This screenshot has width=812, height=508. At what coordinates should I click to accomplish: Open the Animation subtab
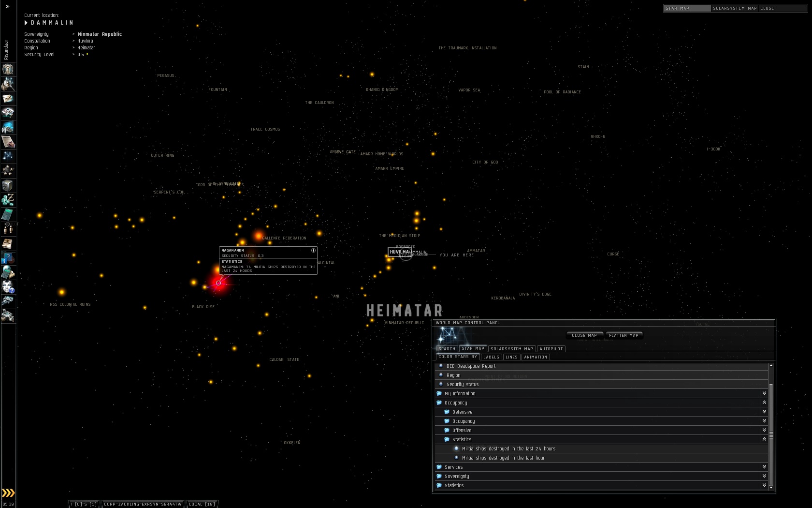point(536,357)
